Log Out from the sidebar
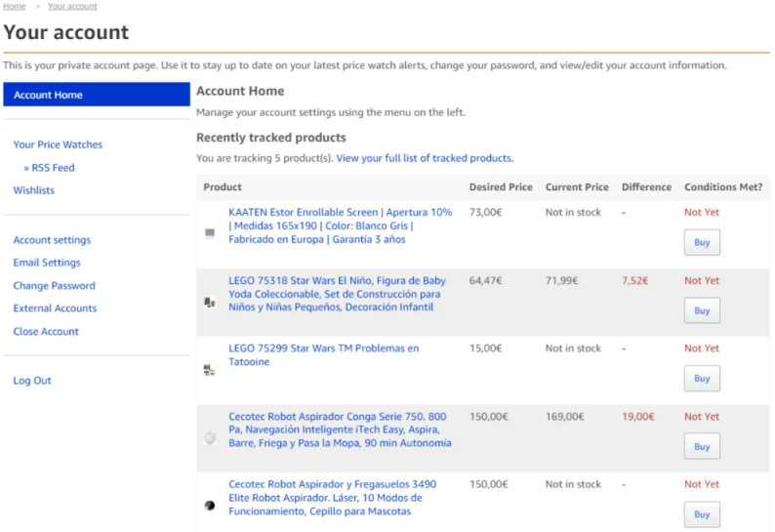 click(x=32, y=381)
